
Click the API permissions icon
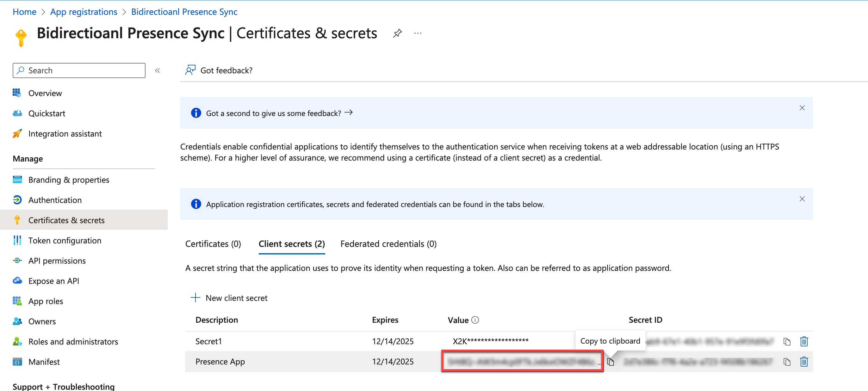pos(17,260)
